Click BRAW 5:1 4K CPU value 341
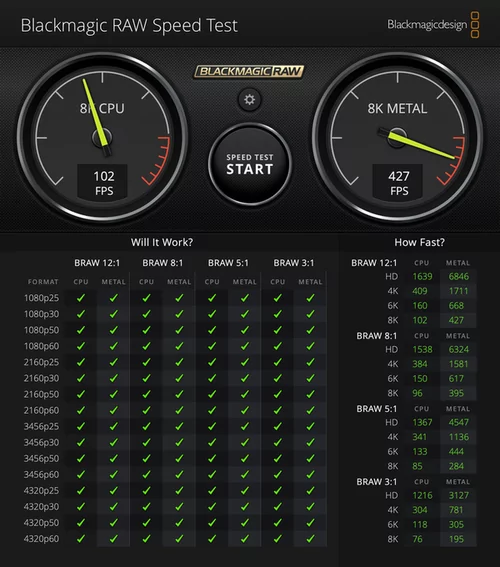Viewport: 500px width, 567px height. coord(419,437)
